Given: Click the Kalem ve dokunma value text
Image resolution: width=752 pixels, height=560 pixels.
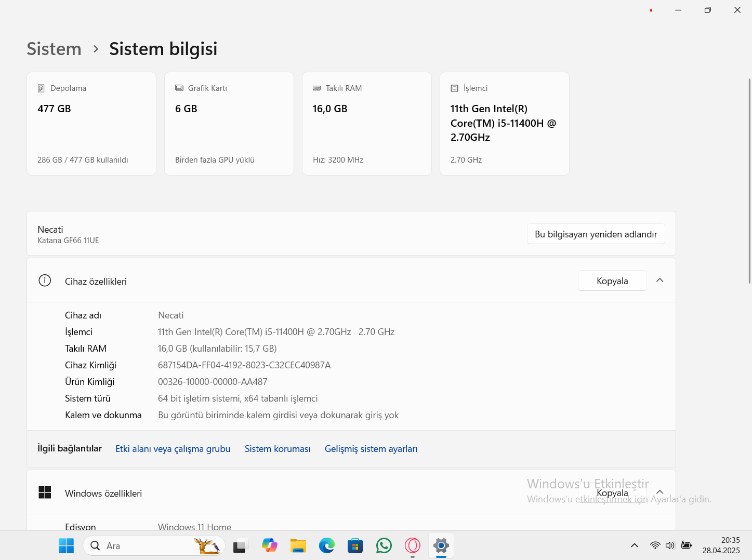Looking at the screenshot, I should click(x=279, y=415).
